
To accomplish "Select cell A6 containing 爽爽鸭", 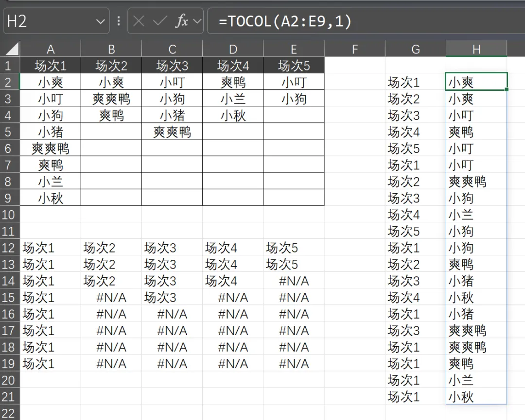I will pos(51,148).
